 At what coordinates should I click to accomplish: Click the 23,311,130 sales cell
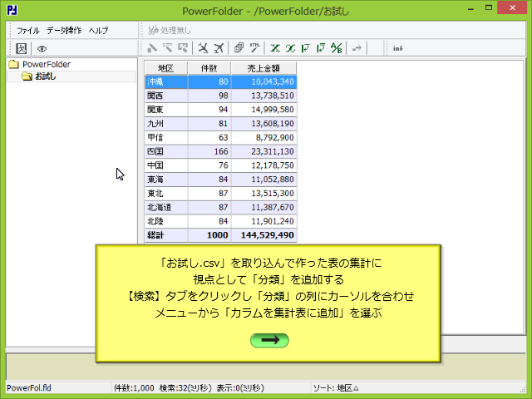pyautogui.click(x=264, y=151)
